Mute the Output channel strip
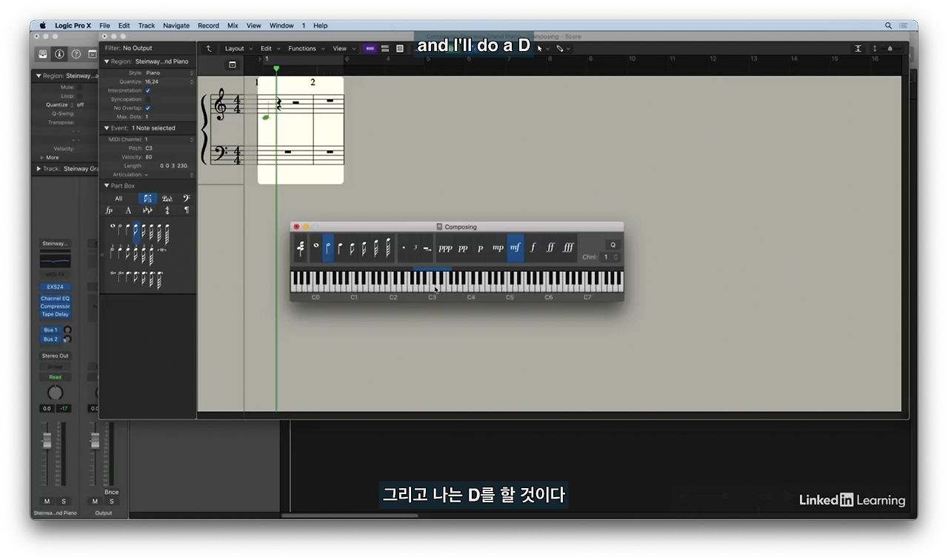This screenshot has width=948, height=560. click(95, 501)
